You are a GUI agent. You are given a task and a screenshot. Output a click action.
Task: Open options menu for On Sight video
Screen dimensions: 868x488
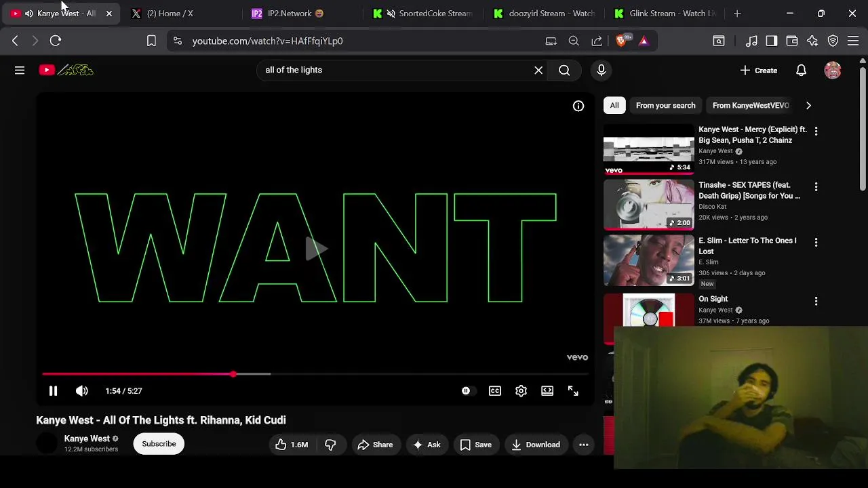tap(816, 300)
